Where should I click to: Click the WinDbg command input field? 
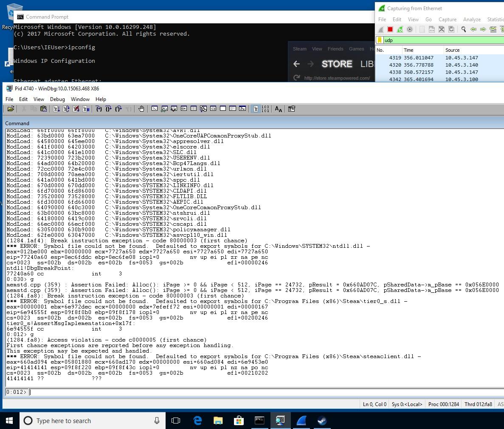[266, 392]
